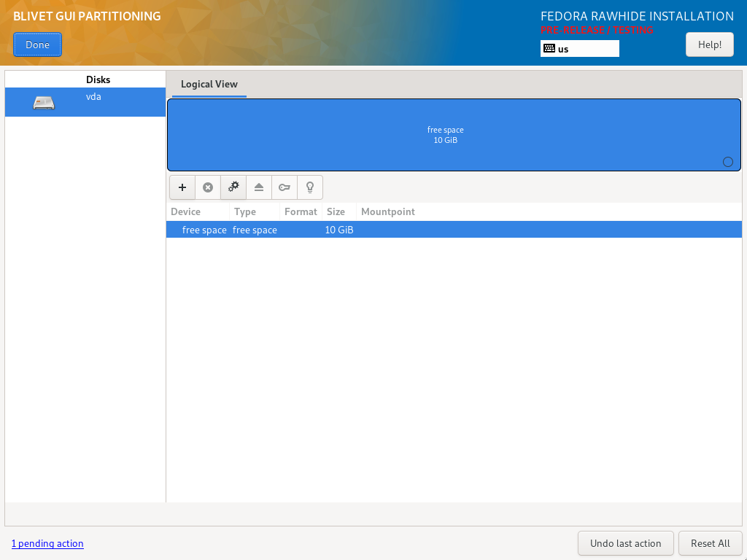
Task: Click the 10 GiB size cell
Action: (339, 230)
